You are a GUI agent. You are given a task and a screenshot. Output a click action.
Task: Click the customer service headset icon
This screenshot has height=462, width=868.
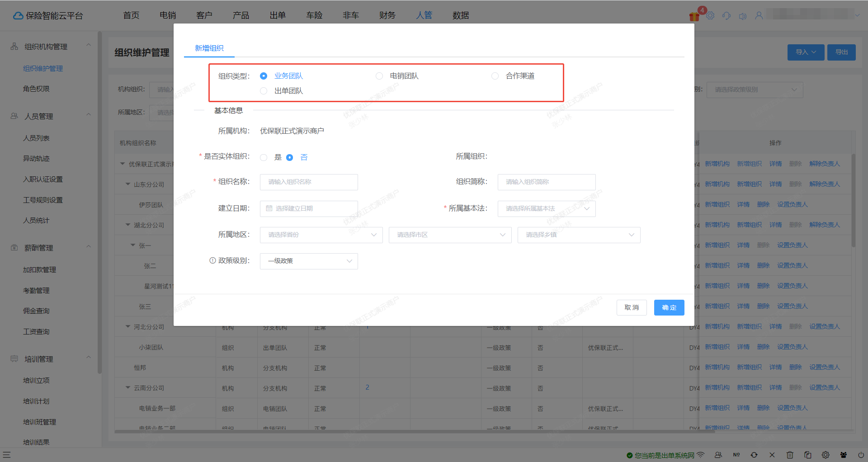coord(726,16)
